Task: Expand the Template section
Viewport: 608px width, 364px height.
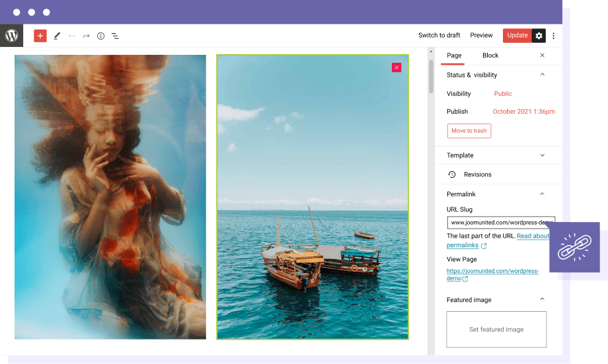Action: point(543,155)
